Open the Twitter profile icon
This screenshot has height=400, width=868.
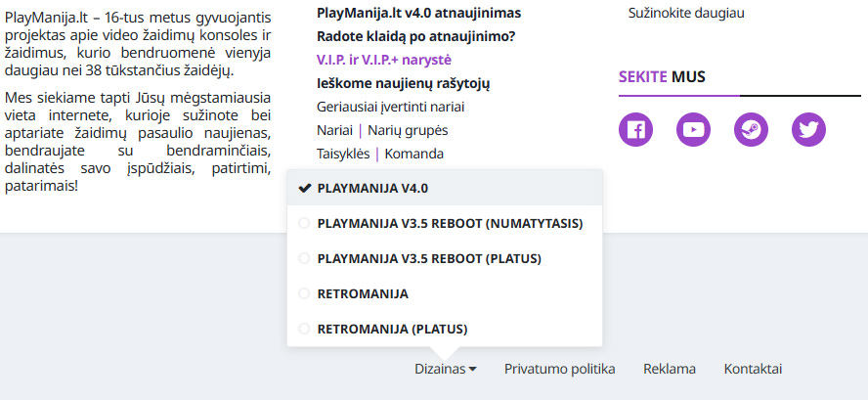pos(808,130)
